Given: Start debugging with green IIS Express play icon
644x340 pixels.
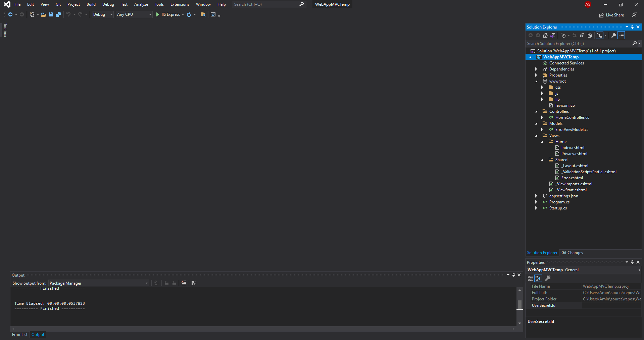Looking at the screenshot, I should click(158, 14).
